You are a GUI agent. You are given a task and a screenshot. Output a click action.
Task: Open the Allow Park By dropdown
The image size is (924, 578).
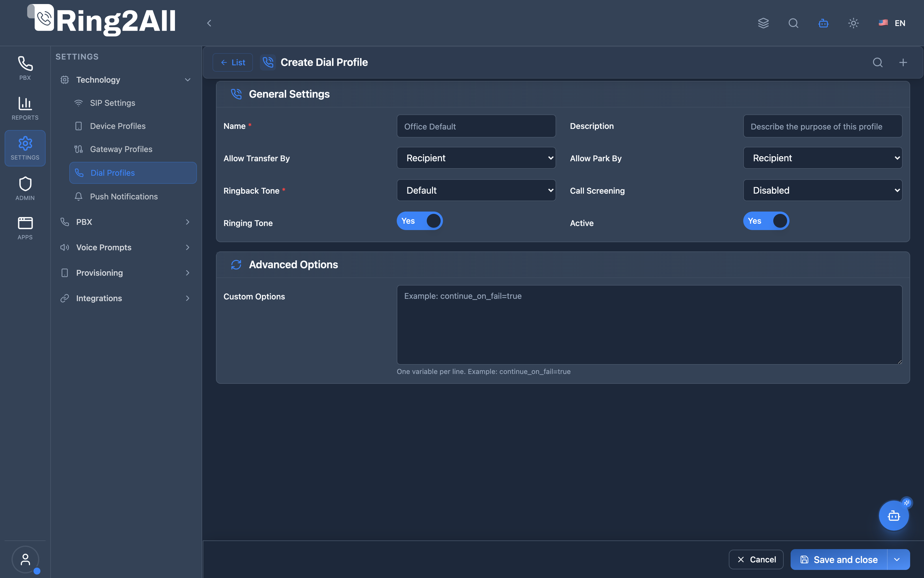(822, 158)
